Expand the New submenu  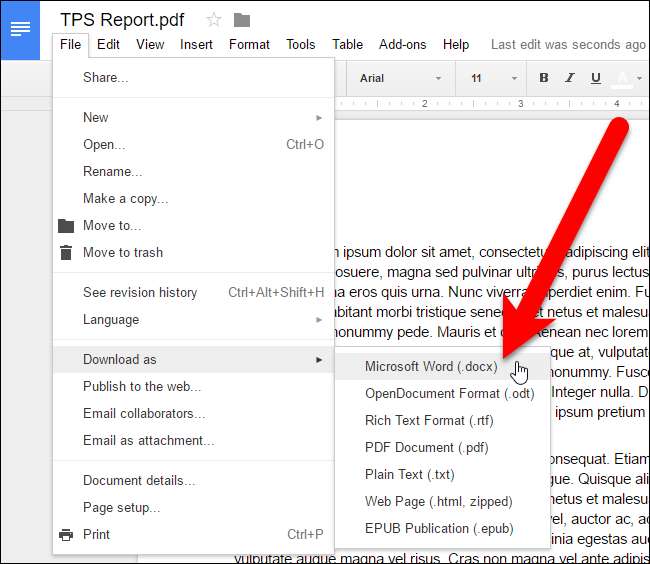(95, 117)
